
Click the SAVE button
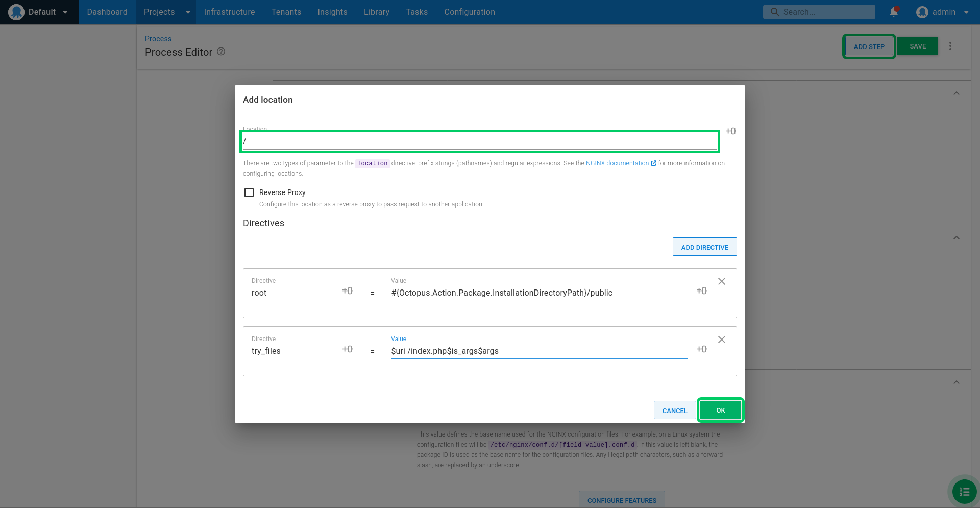pos(918,46)
